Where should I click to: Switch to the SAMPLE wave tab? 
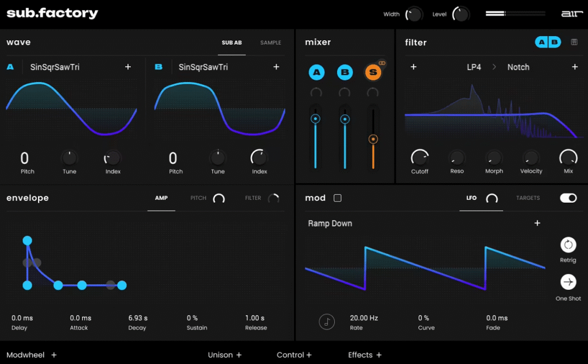(270, 42)
